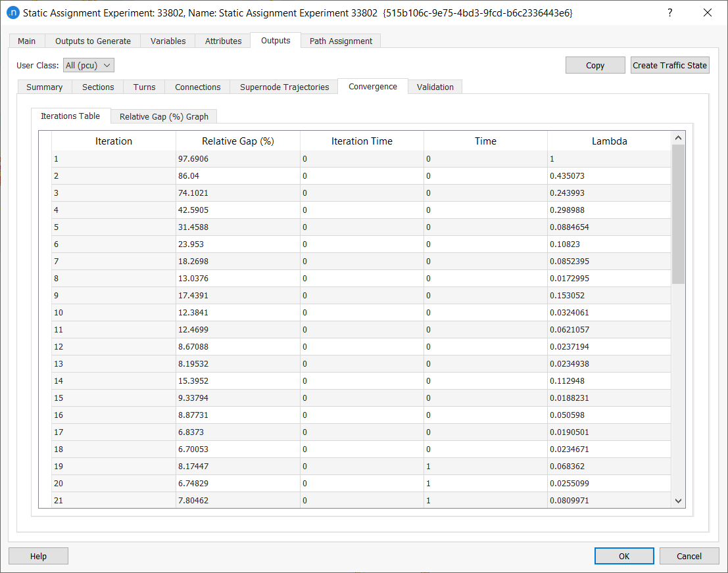This screenshot has height=573, width=728.
Task: Open the User Class dropdown
Action: (x=89, y=65)
